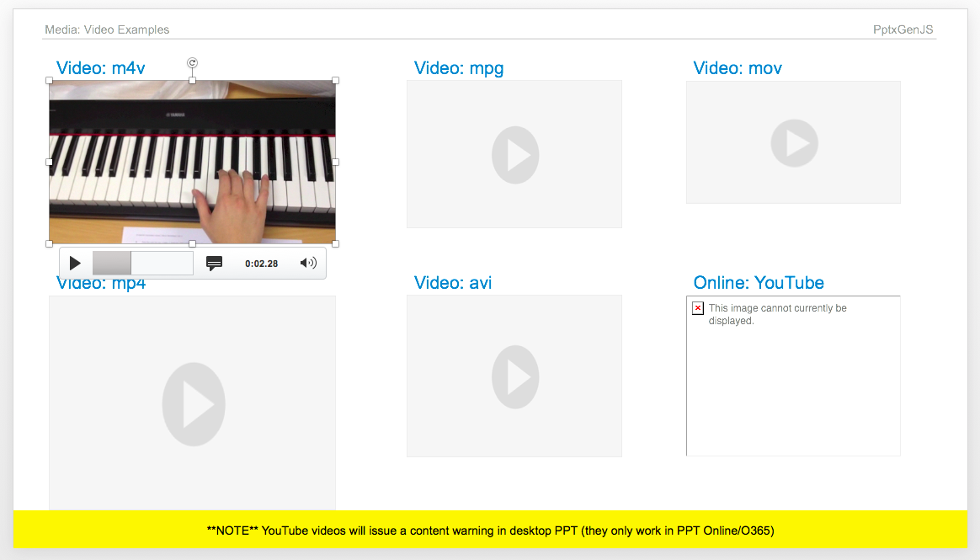Click the volume icon on the m4v player
980x560 pixels.
coord(308,263)
